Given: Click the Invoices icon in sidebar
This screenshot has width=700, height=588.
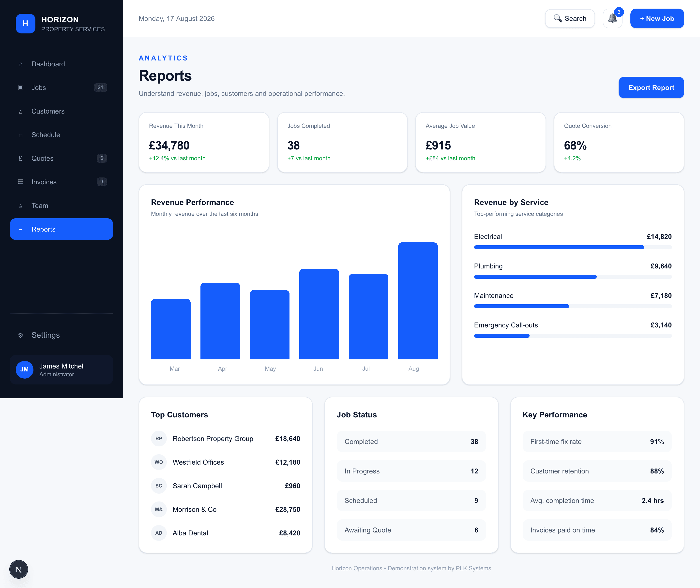Looking at the screenshot, I should (x=21, y=182).
